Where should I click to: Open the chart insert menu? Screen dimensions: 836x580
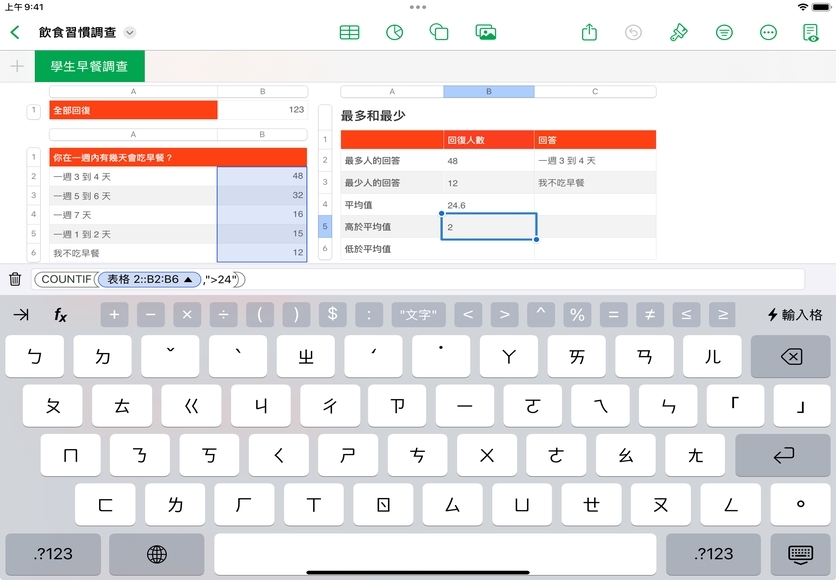pyautogui.click(x=394, y=32)
